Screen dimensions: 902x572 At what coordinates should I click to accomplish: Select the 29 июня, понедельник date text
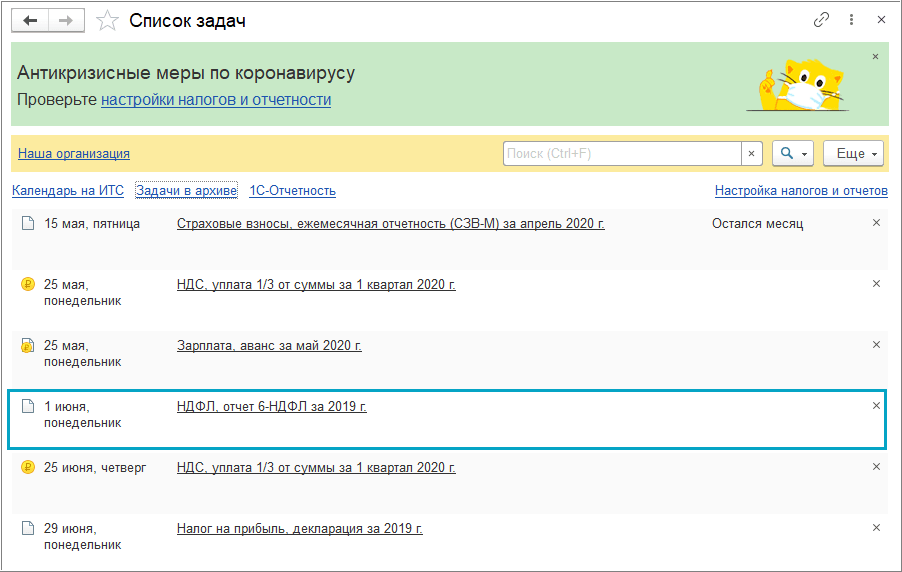tap(82, 537)
